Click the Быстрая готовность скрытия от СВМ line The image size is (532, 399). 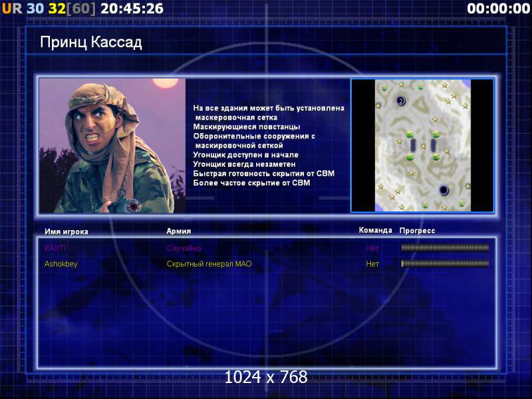263,174
